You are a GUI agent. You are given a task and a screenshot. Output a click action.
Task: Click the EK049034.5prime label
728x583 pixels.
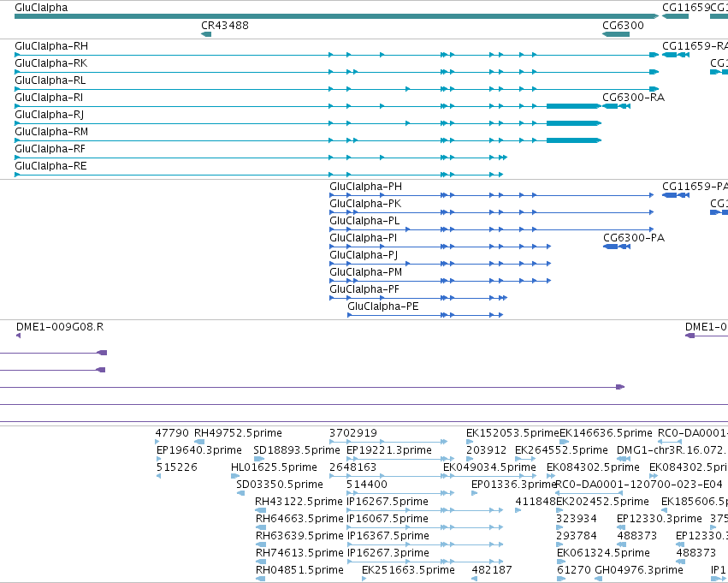point(490,467)
